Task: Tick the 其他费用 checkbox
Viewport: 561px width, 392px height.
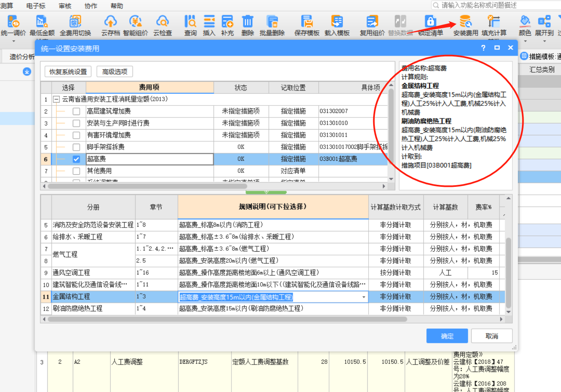Action: [76, 171]
